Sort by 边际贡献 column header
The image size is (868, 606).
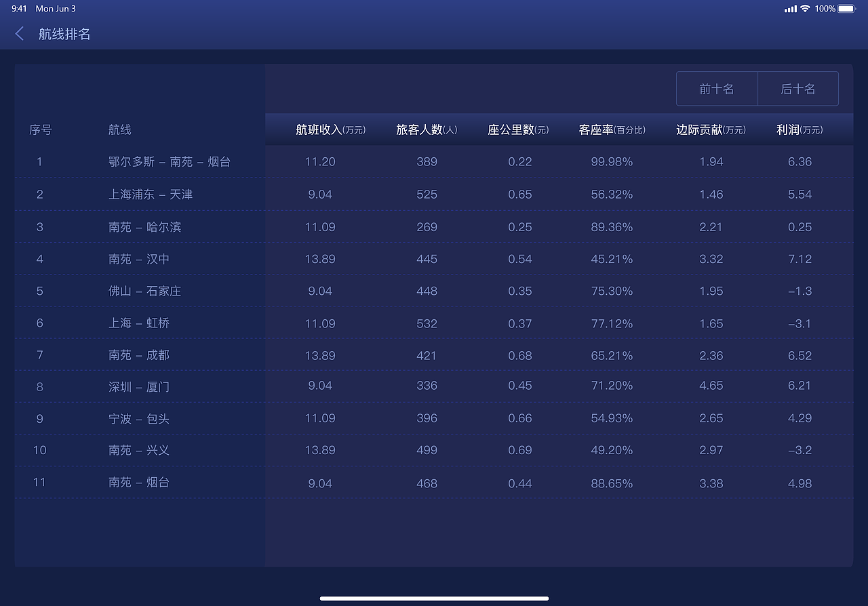pyautogui.click(x=711, y=129)
